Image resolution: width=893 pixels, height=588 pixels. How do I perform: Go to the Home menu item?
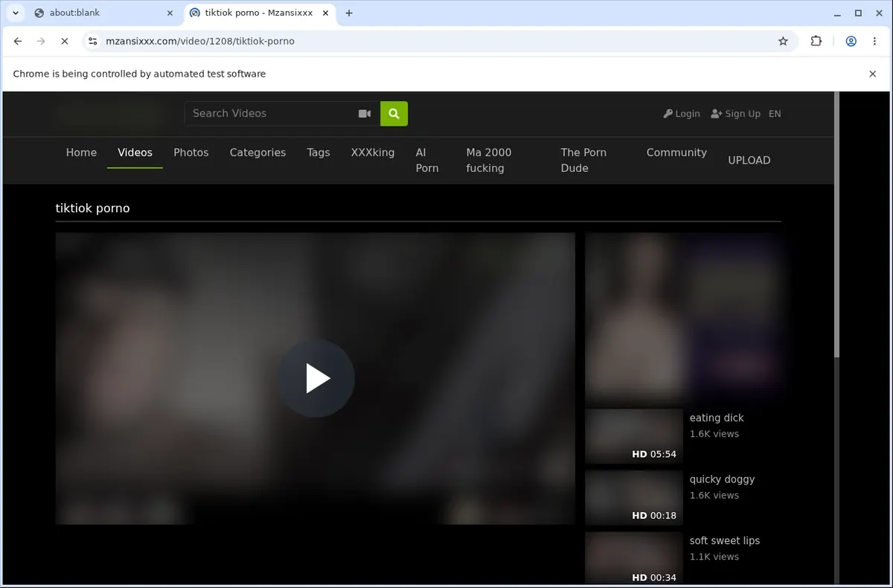81,153
